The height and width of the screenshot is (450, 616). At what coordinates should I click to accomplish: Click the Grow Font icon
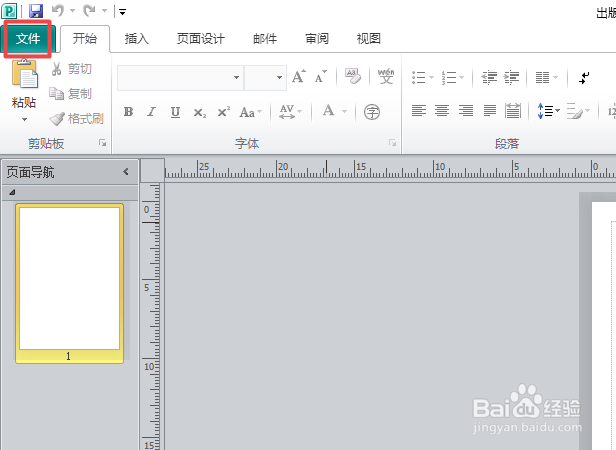tap(299, 76)
